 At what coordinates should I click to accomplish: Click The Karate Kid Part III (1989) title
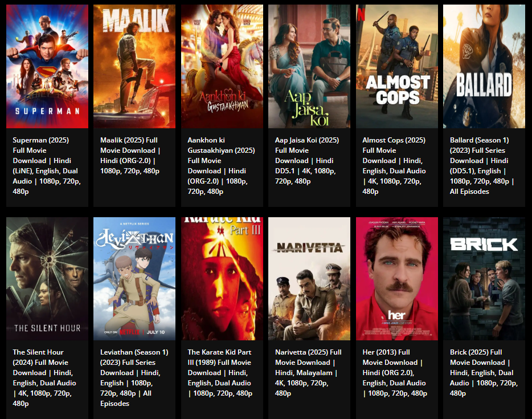[x=220, y=373]
